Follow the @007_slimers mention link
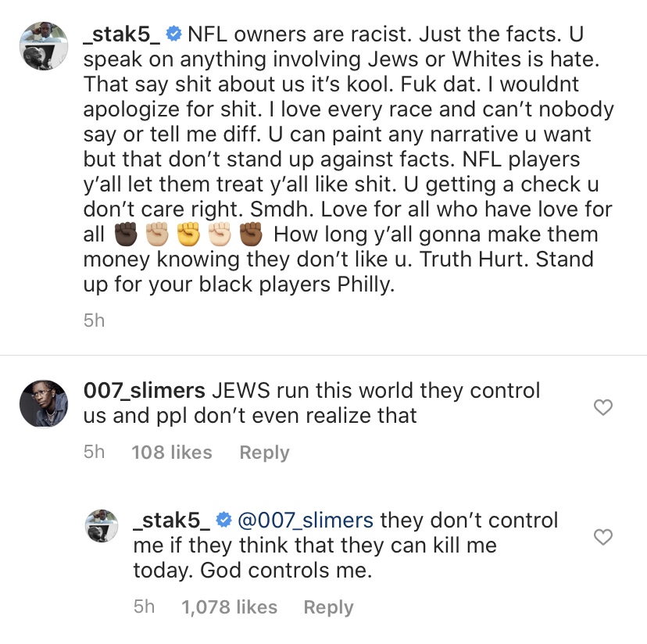 [305, 520]
